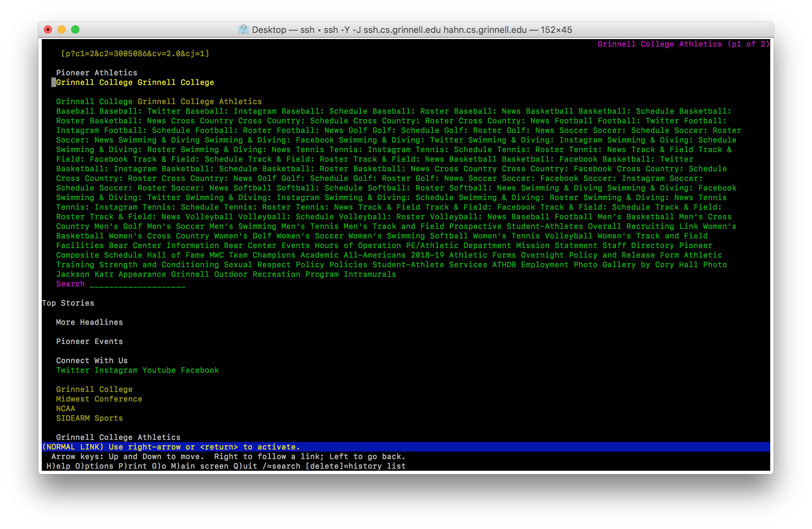Open the Men's Soccer link

point(176,226)
